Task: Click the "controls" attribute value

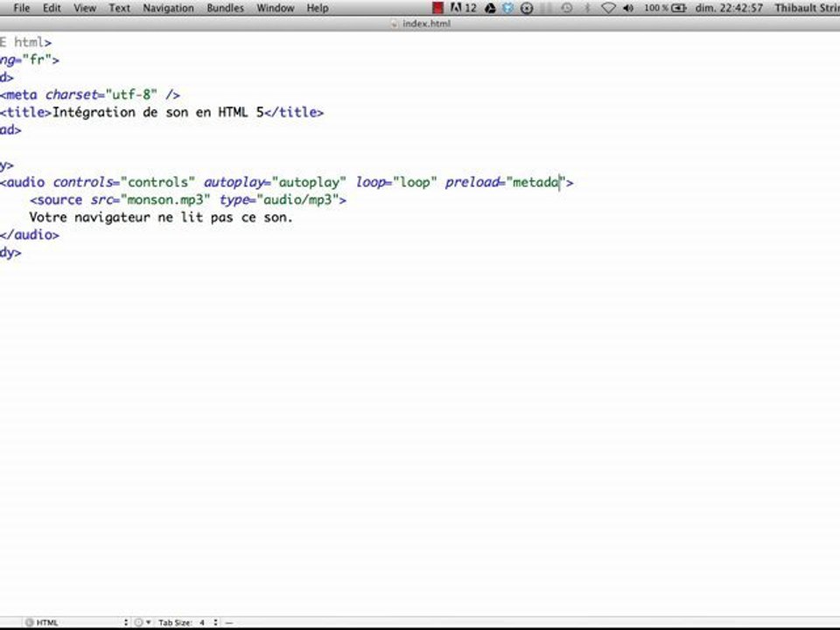Action: pyautogui.click(x=158, y=182)
